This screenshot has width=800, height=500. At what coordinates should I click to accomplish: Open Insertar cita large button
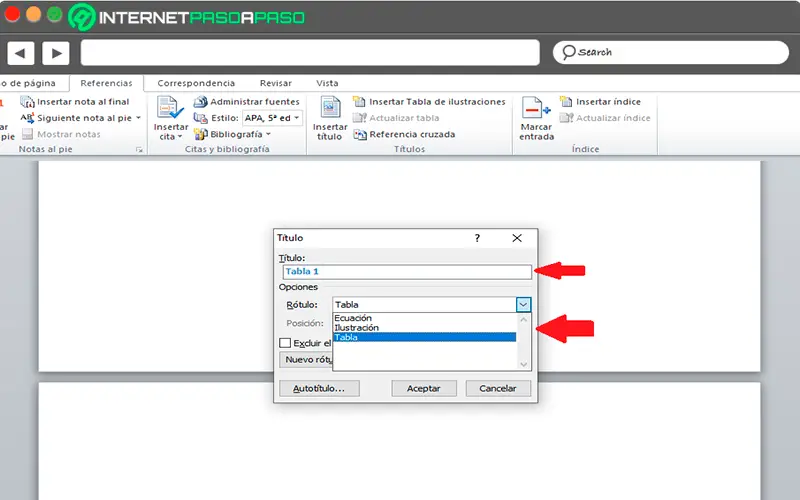[x=170, y=118]
